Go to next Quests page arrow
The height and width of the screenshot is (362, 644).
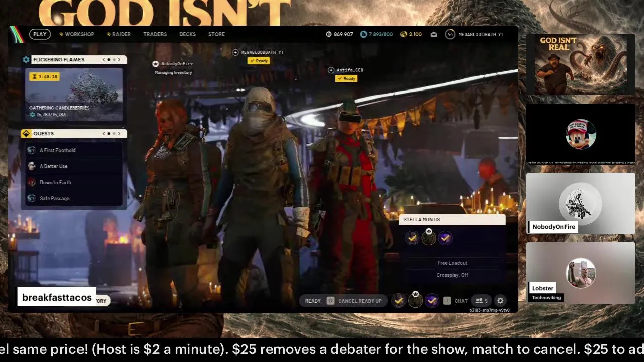click(119, 134)
